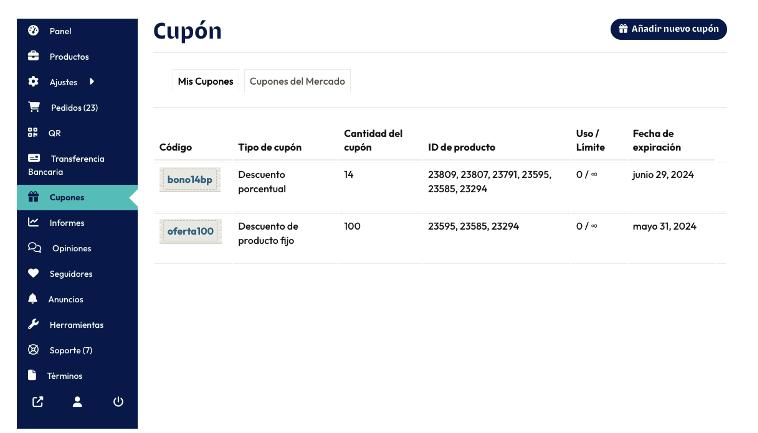The height and width of the screenshot is (433, 758).
Task: Click Añadir nuevo cupón button
Action: point(669,29)
